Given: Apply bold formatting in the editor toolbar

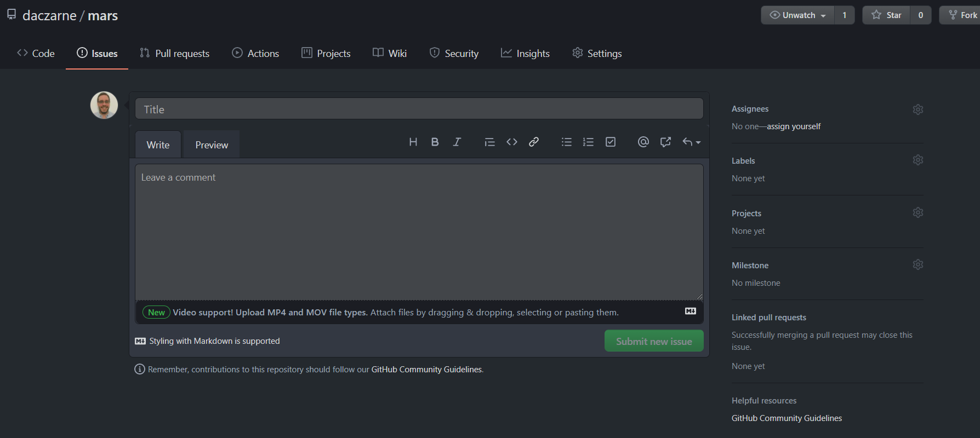Looking at the screenshot, I should [x=435, y=142].
